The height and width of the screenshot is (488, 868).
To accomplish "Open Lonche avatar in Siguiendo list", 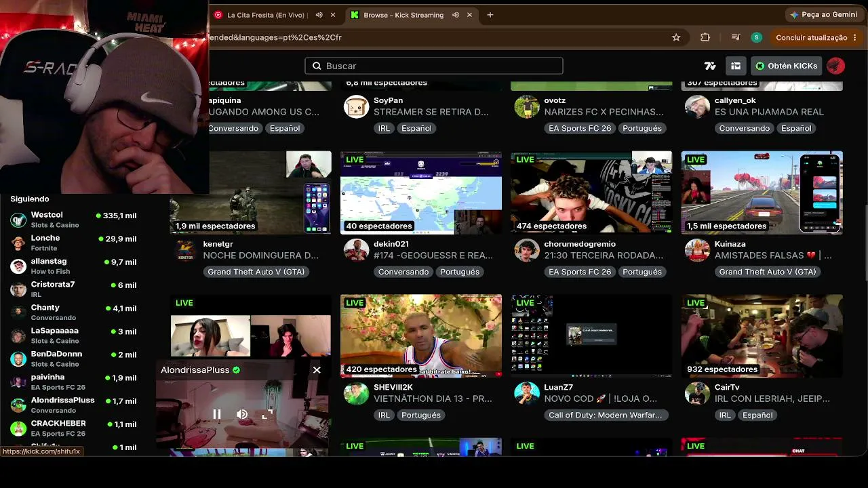I will point(18,243).
